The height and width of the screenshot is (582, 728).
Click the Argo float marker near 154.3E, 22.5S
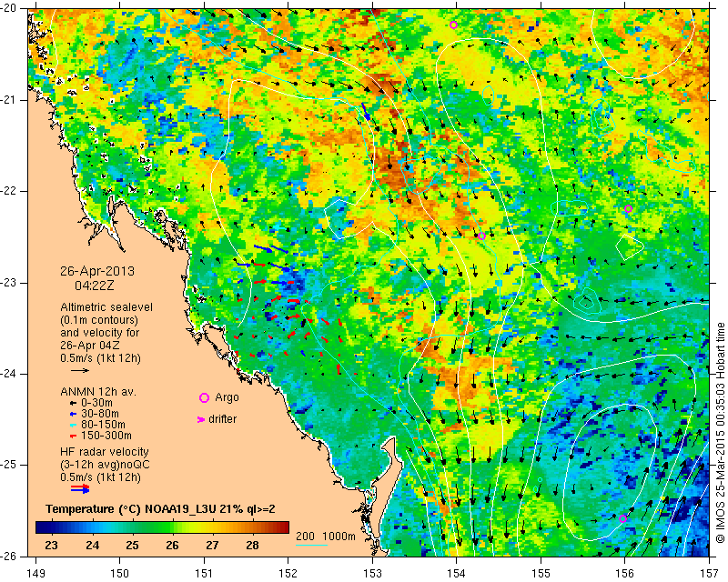[482, 236]
